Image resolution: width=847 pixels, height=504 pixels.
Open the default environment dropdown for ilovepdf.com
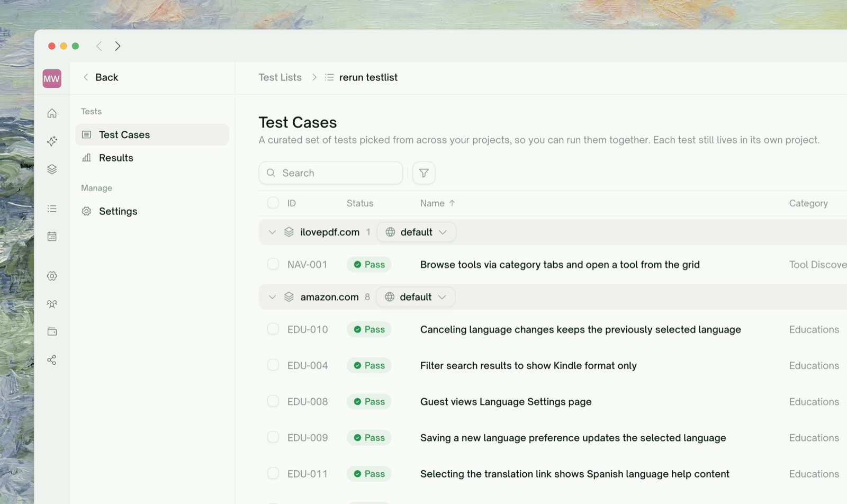click(x=417, y=232)
